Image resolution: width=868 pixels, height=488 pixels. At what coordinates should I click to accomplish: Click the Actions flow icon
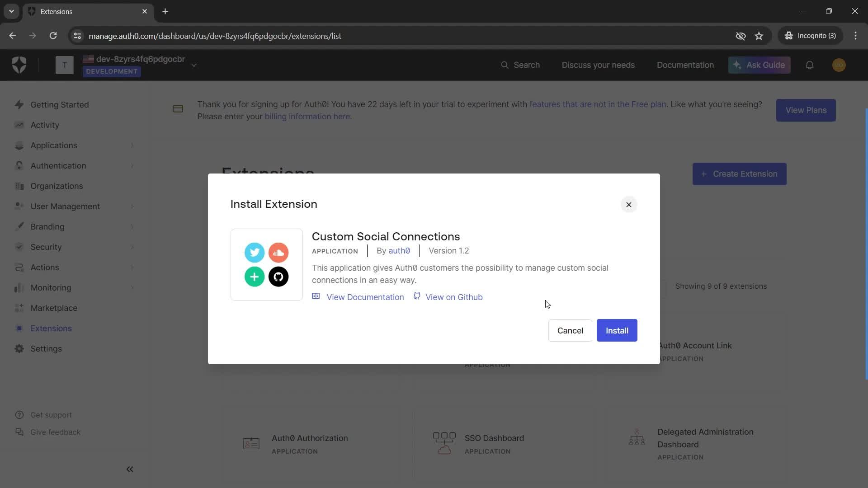tap(19, 267)
